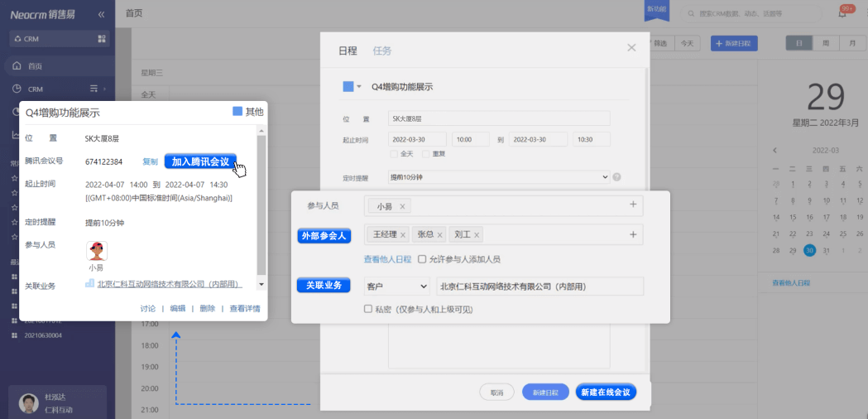The width and height of the screenshot is (868, 419).
Task: Switch calendar to 周 week view
Action: click(x=825, y=43)
